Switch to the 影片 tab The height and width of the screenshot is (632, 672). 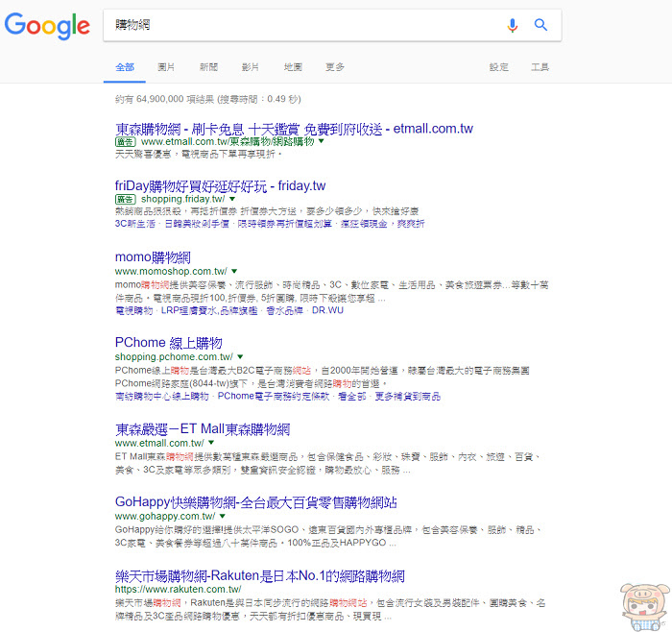[251, 67]
